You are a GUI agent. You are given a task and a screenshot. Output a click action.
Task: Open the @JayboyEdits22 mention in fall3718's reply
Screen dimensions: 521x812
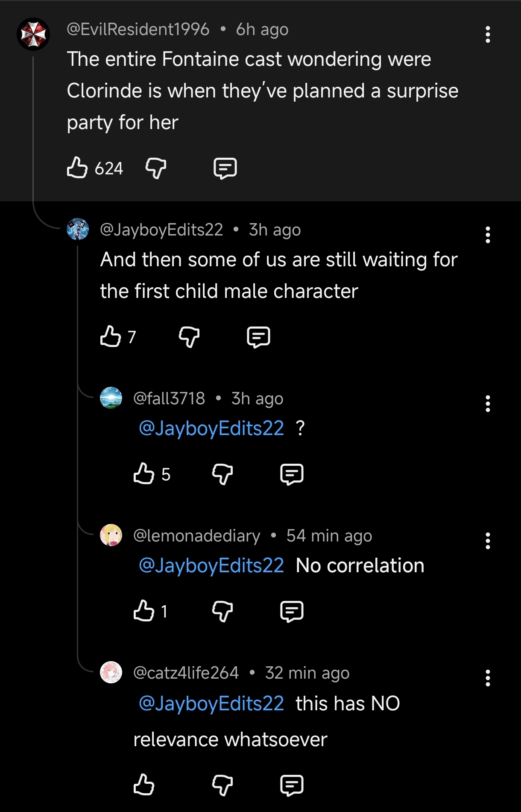[211, 428]
